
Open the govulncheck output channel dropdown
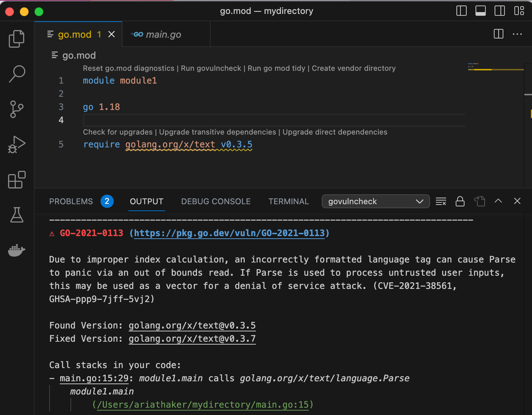[375, 201]
